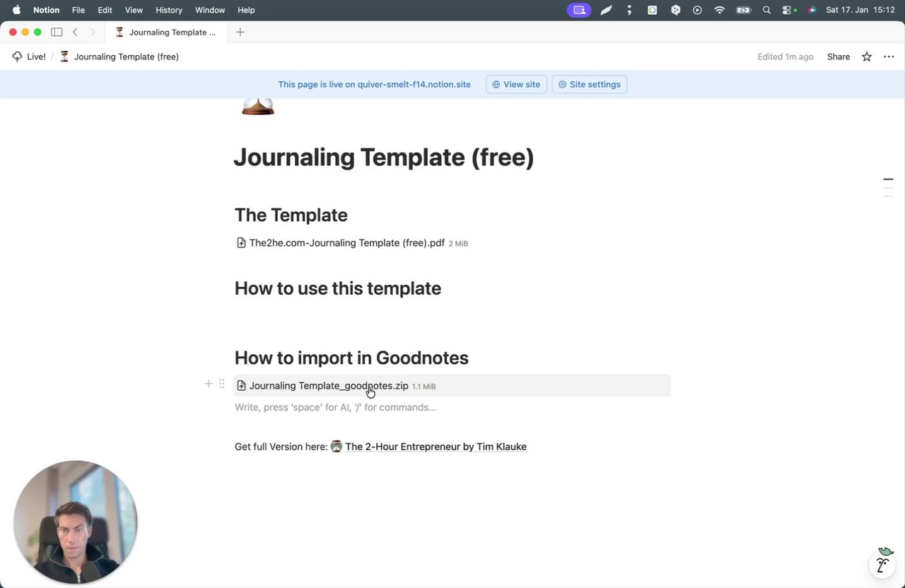Click the Live! cloud icon

point(18,57)
